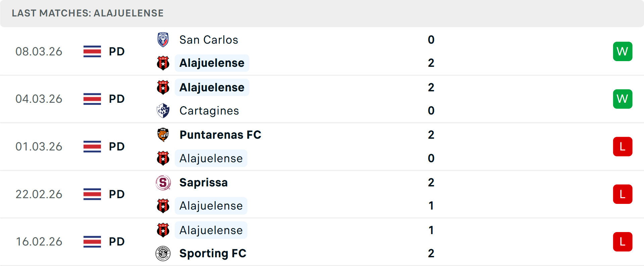The image size is (644, 266).
Task: Click the date 01.03.26
Action: (39, 146)
